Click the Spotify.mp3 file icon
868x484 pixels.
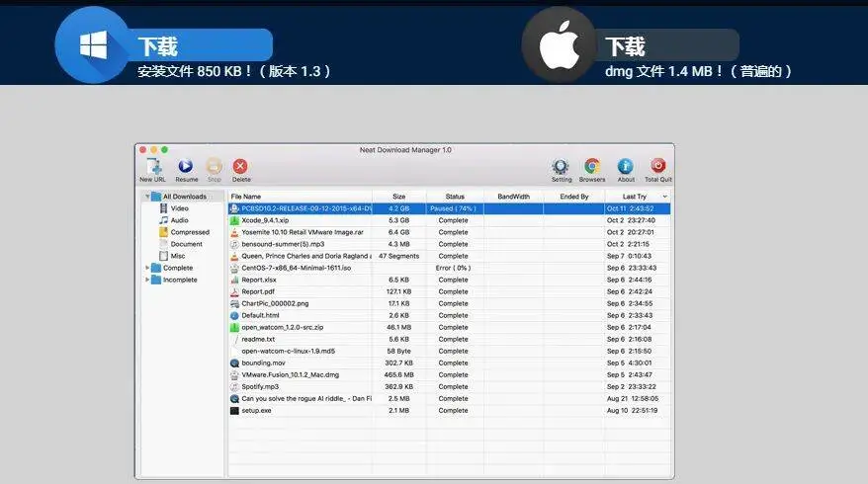tap(234, 386)
